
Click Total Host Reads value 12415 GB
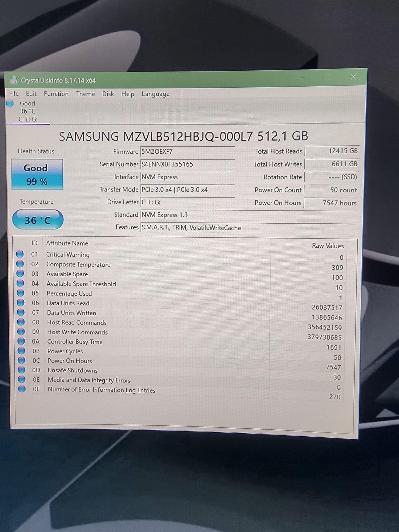coord(332,151)
